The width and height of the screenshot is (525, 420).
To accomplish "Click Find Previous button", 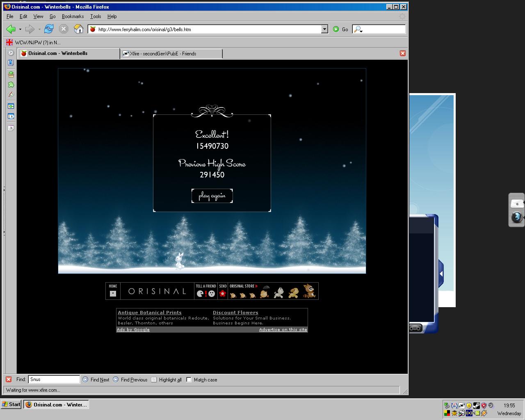I will pyautogui.click(x=130, y=379).
